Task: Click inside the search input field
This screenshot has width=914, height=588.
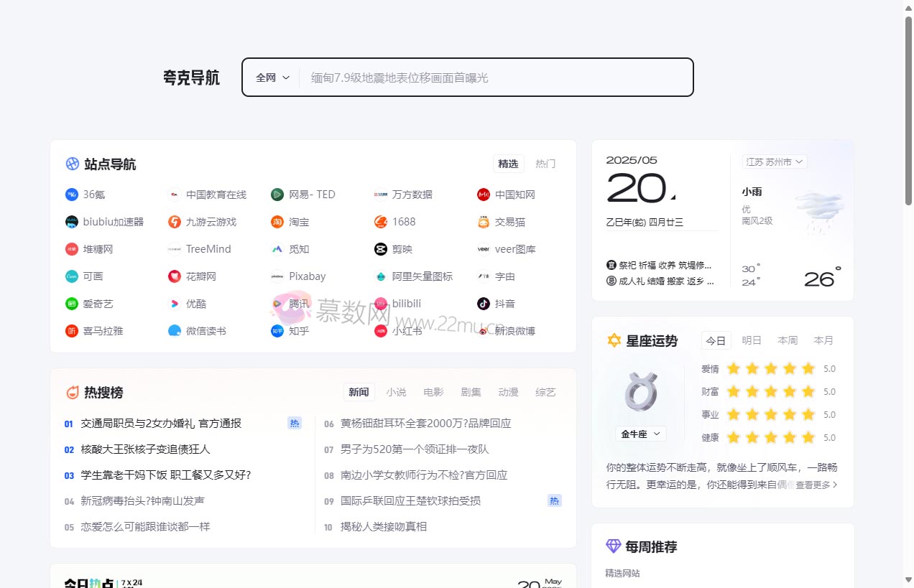Action: (x=496, y=77)
